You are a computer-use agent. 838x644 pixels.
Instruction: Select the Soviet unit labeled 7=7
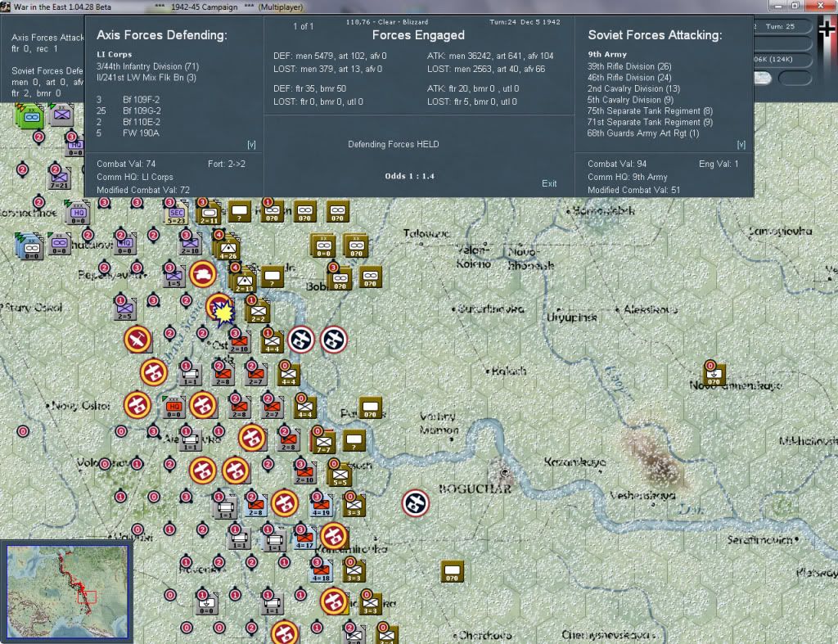pos(322,442)
